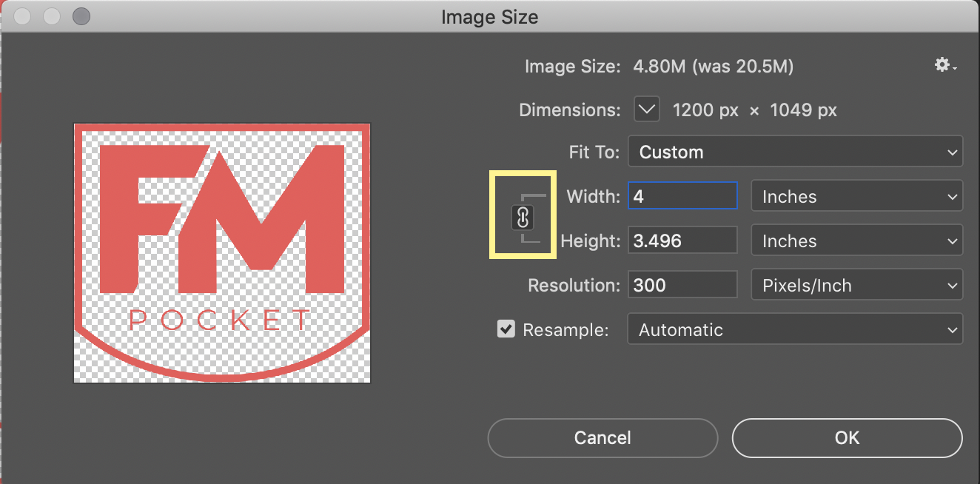This screenshot has width=980, height=484.
Task: Select the Height value 3.496
Action: 682,240
